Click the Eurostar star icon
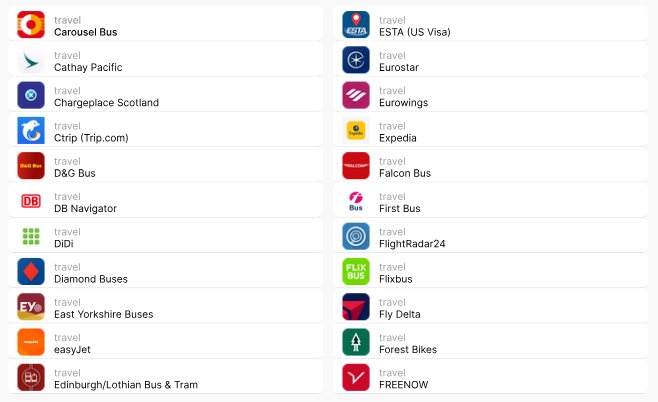Viewport: 658px width, 402px height. (356, 60)
